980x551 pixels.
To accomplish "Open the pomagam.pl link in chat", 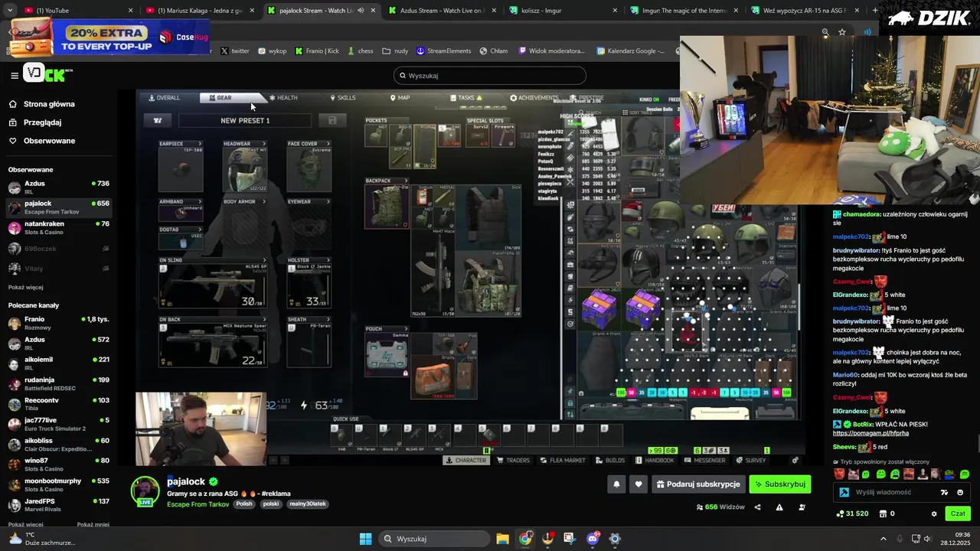I will (x=871, y=433).
